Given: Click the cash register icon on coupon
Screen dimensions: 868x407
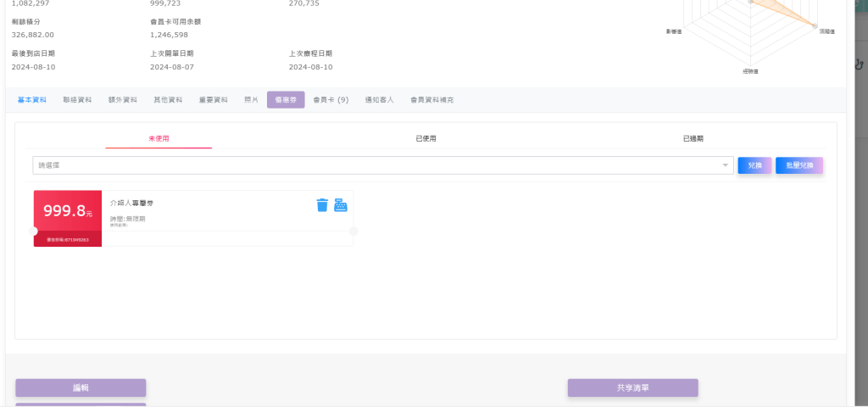Looking at the screenshot, I should tap(341, 204).
